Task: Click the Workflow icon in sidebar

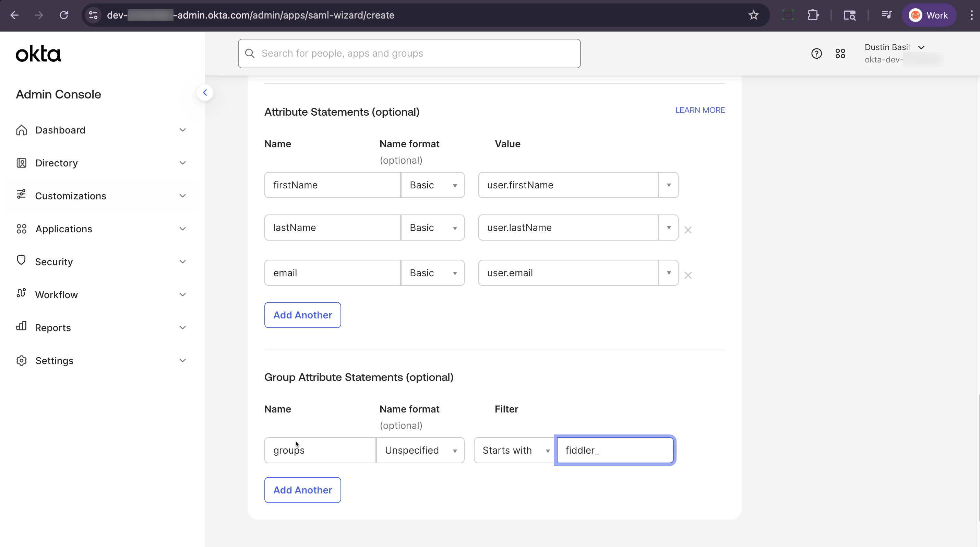Action: pyautogui.click(x=21, y=293)
